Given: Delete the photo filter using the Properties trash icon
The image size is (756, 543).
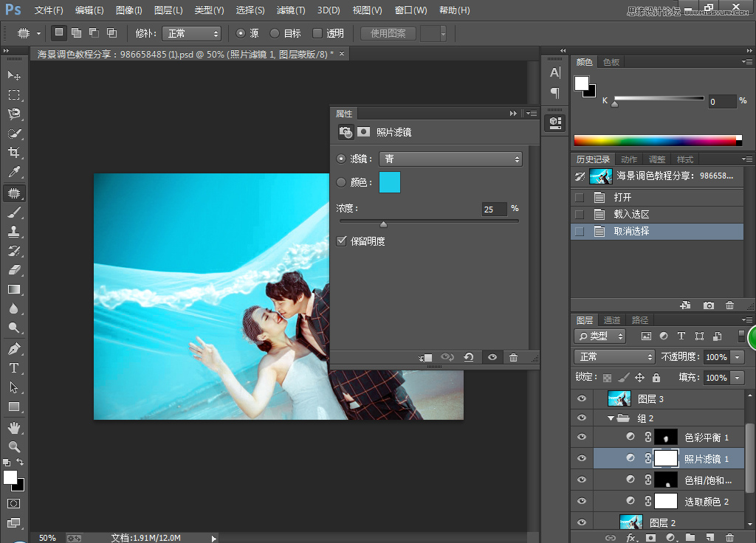Looking at the screenshot, I should click(514, 357).
